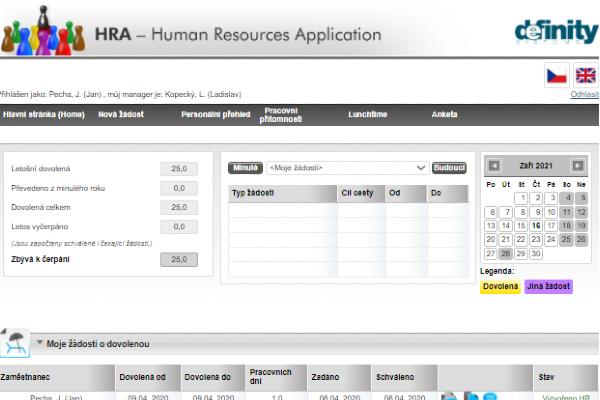
Task: Open Hlavní stránka (Home) menu
Action: click(43, 115)
